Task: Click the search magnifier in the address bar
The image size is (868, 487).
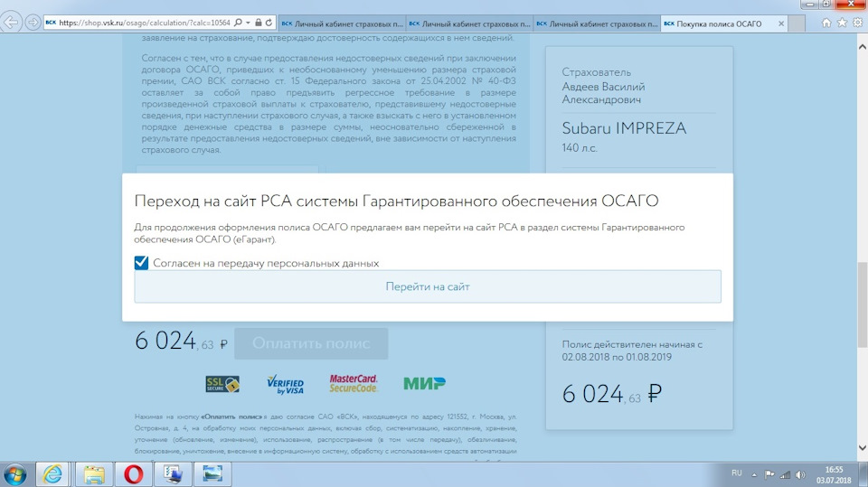Action: [238, 23]
